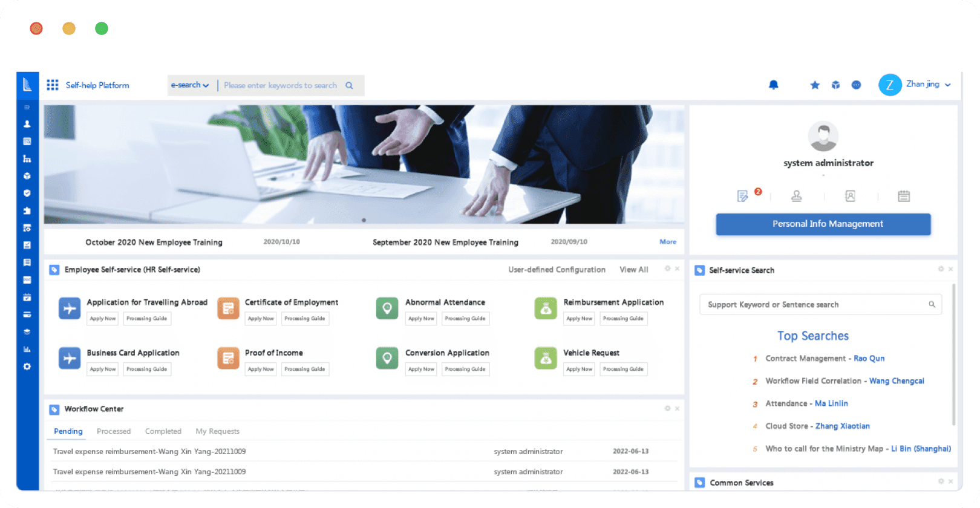The width and height of the screenshot is (980, 508).
Task: Switch to the My Requests tab
Action: point(218,431)
